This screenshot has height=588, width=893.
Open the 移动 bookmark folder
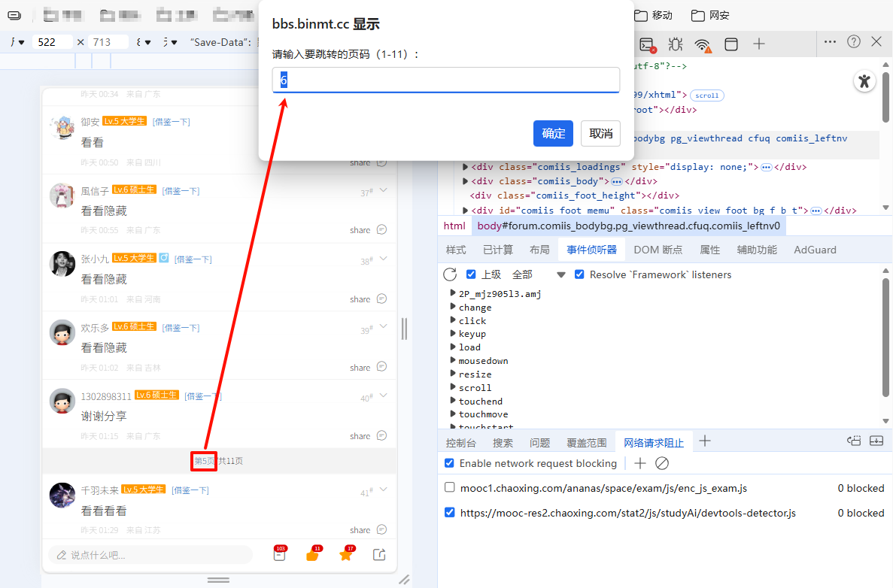[653, 15]
